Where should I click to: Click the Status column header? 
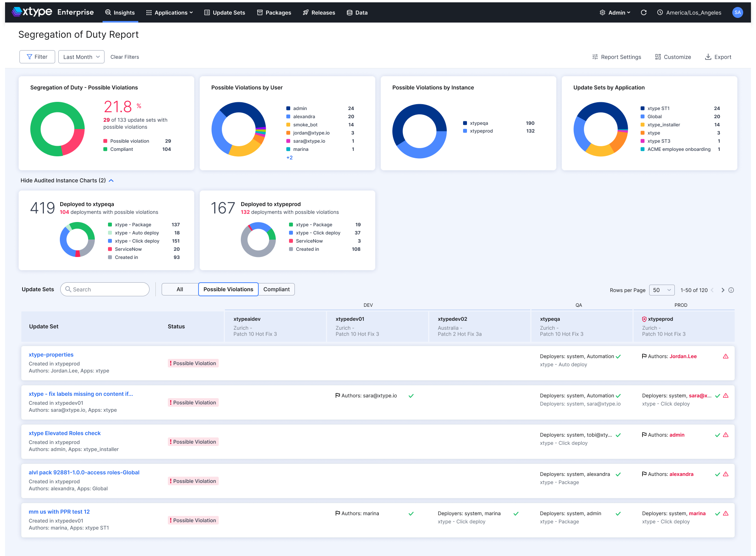176,327
